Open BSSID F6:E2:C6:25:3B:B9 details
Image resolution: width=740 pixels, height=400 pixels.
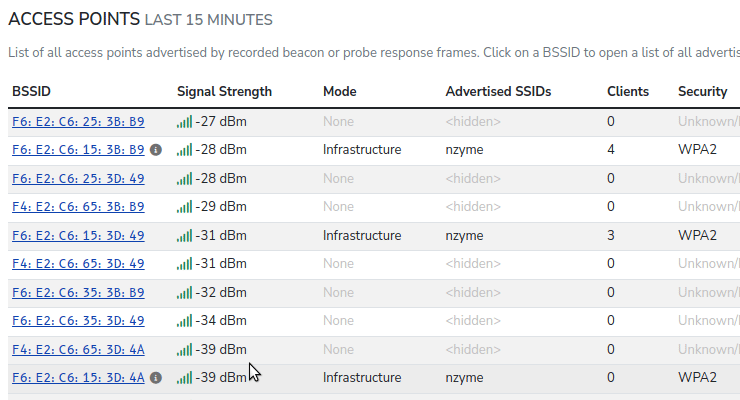click(78, 122)
